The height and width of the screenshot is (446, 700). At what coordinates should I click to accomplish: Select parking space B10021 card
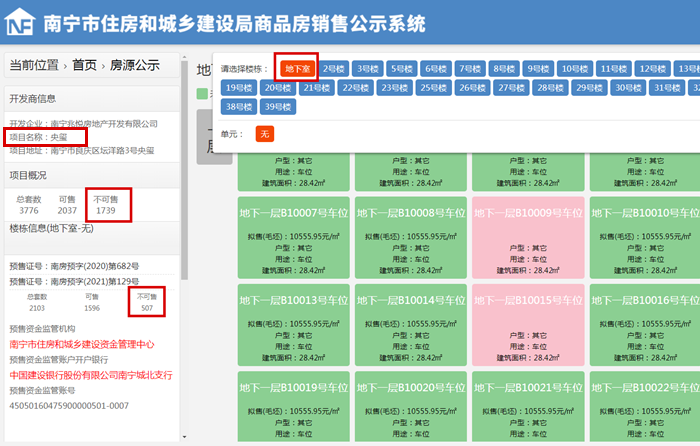528,407
